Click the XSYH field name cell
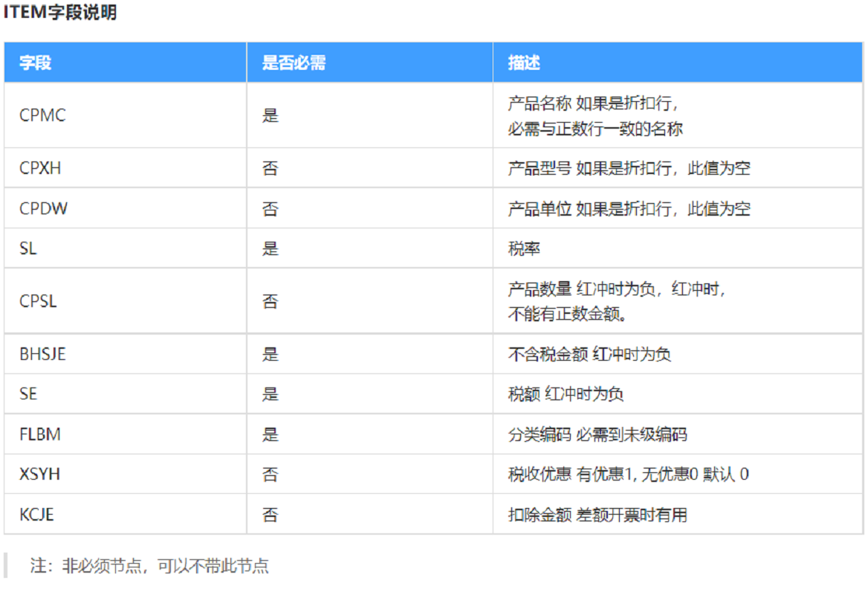 (39, 474)
